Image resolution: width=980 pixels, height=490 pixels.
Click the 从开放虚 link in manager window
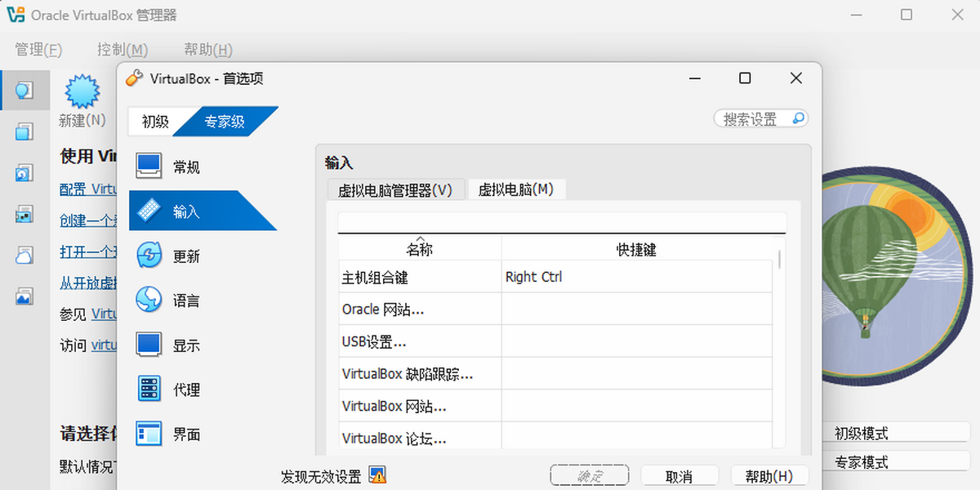pyautogui.click(x=89, y=283)
